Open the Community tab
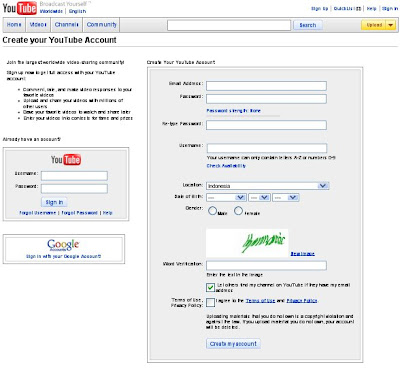Image resolution: width=400 pixels, height=369 pixels. pos(102,25)
